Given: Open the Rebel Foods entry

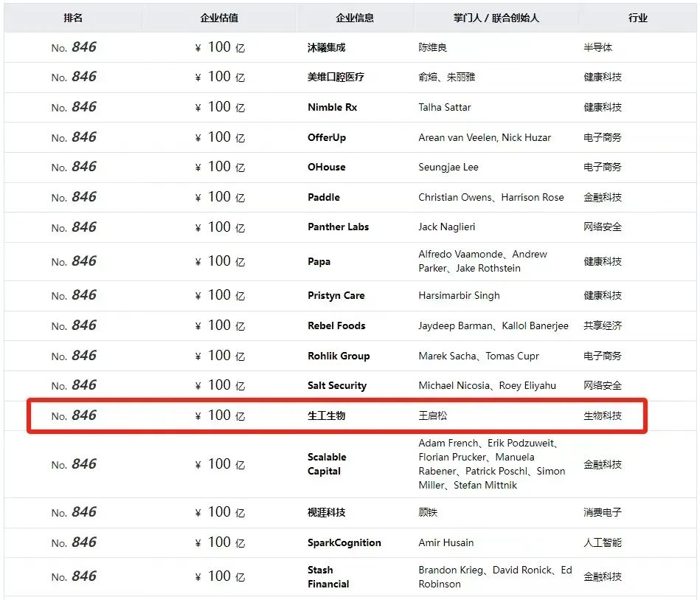Looking at the screenshot, I should click(x=336, y=325).
